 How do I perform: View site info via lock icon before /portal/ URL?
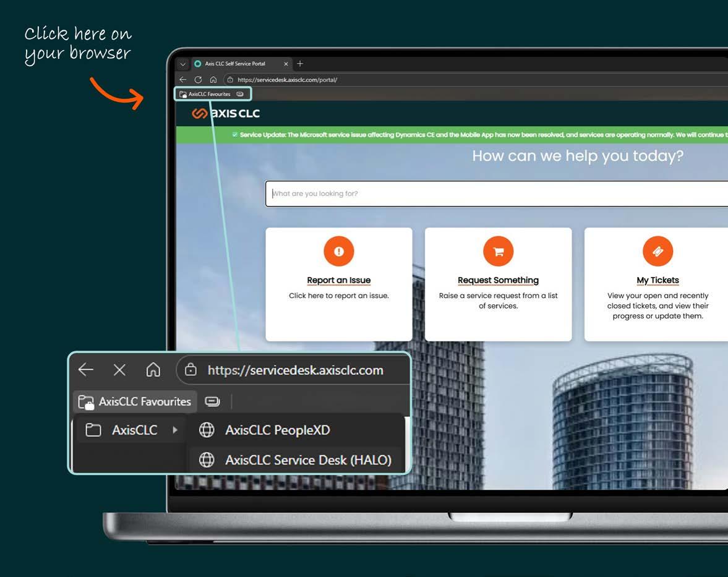230,80
